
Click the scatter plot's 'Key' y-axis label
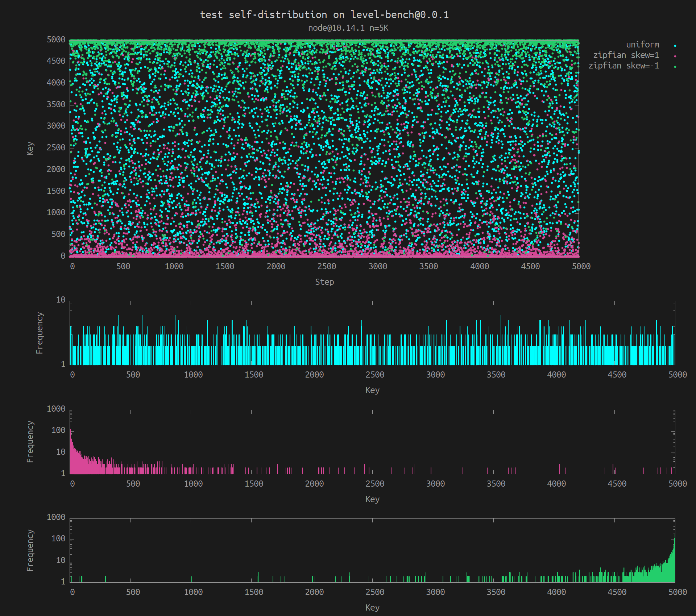point(30,149)
